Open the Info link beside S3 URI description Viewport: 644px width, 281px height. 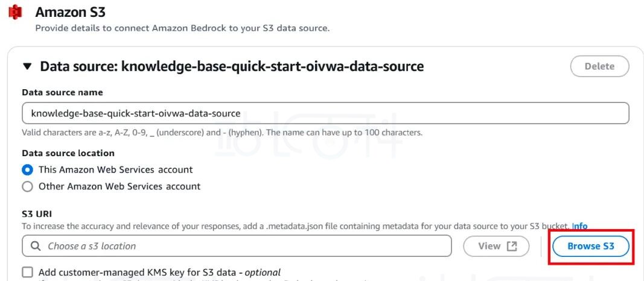(580, 226)
